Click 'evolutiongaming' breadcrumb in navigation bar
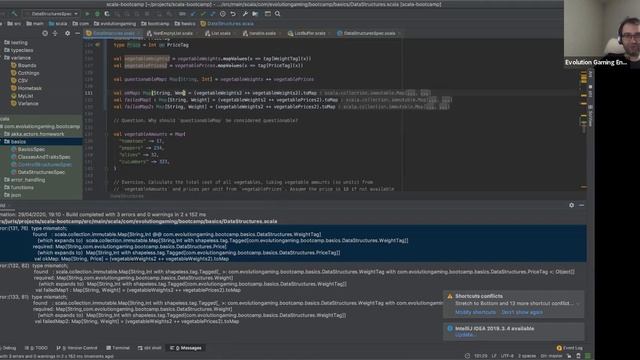Viewport: 640px width, 360px height. click(115, 24)
